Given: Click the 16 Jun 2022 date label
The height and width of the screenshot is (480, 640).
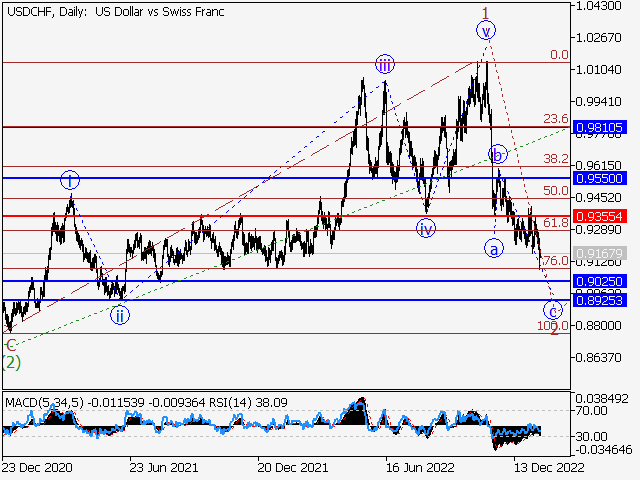Looking at the screenshot, I should coord(420,467).
